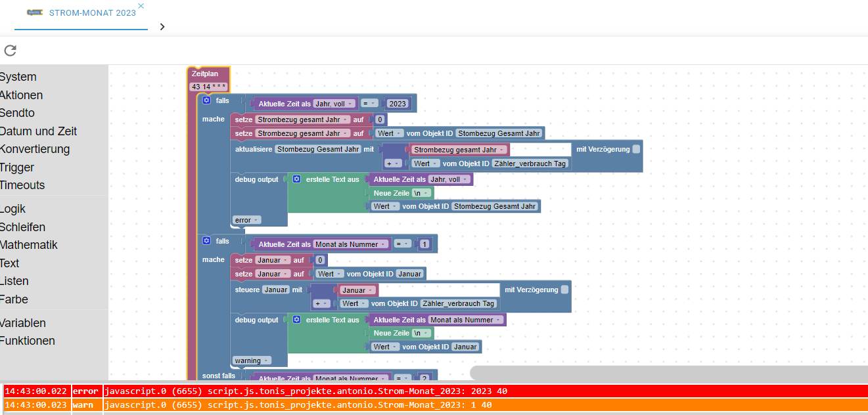Open the '+' operator dropdown in aktualisiere block
Viewport: 868px width, 415px height.
coord(394,164)
